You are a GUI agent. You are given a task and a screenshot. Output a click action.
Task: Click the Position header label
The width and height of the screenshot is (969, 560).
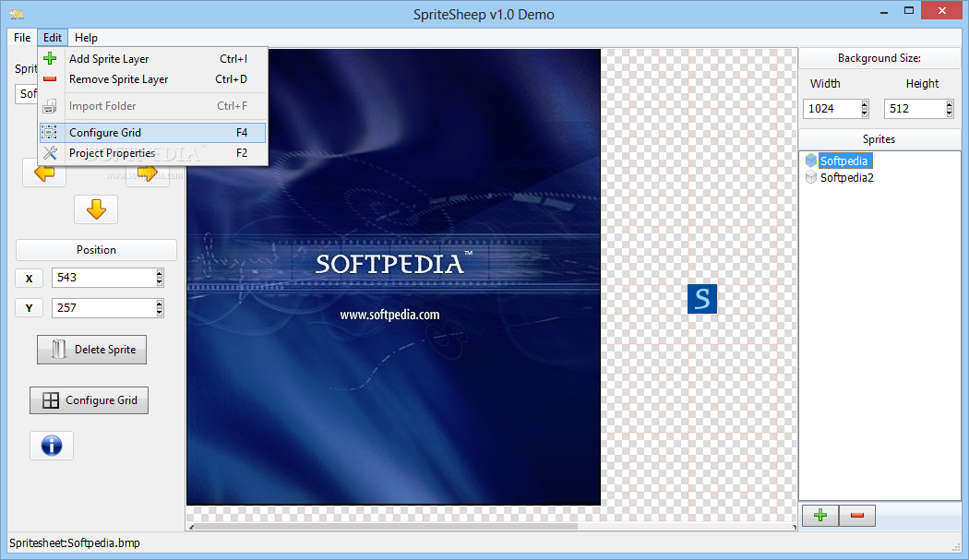pos(96,250)
